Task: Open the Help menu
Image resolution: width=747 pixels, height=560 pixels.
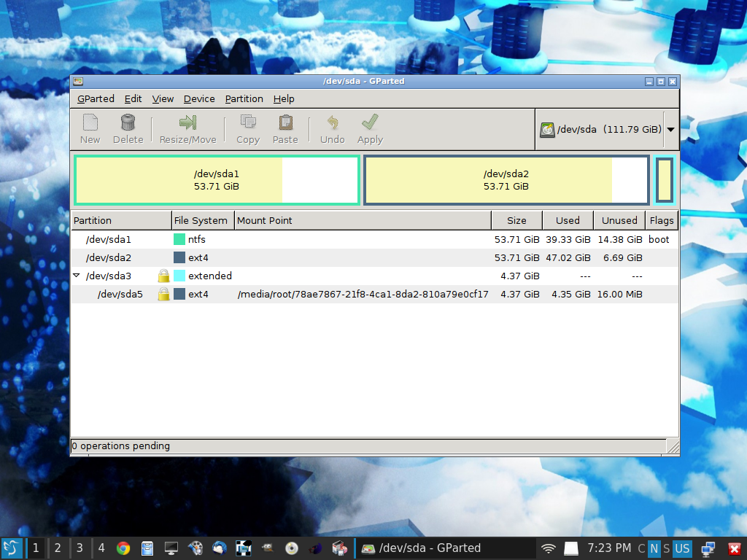Action: tap(284, 99)
